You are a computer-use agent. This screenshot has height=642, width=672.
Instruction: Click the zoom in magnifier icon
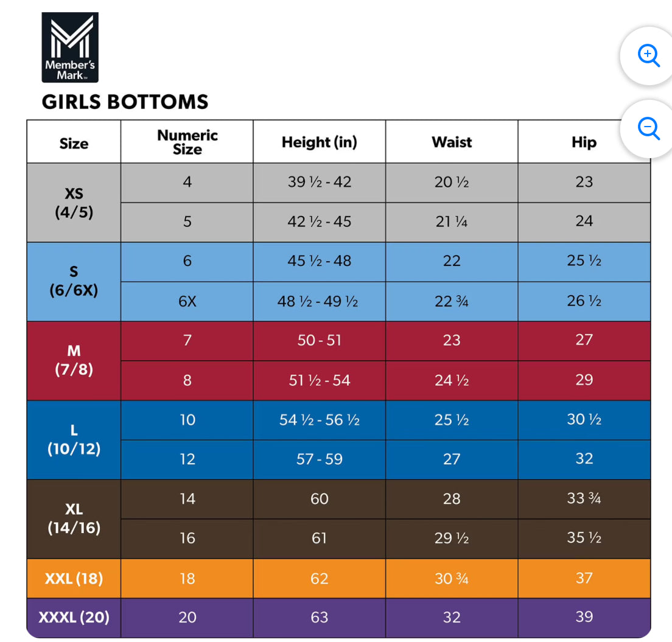point(649,55)
